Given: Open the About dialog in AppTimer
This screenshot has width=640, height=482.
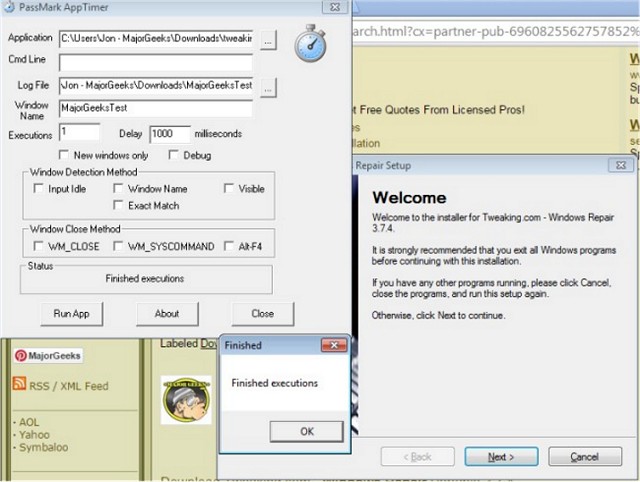Looking at the screenshot, I should click(x=167, y=314).
